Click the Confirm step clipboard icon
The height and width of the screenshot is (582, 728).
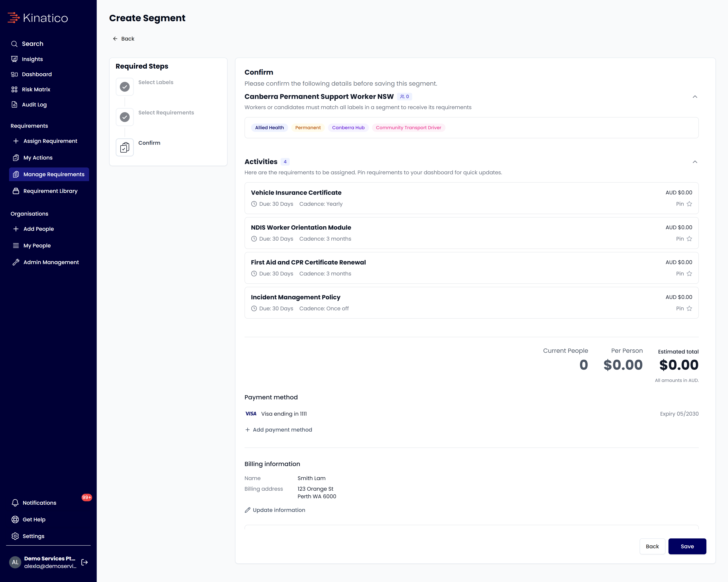click(125, 147)
